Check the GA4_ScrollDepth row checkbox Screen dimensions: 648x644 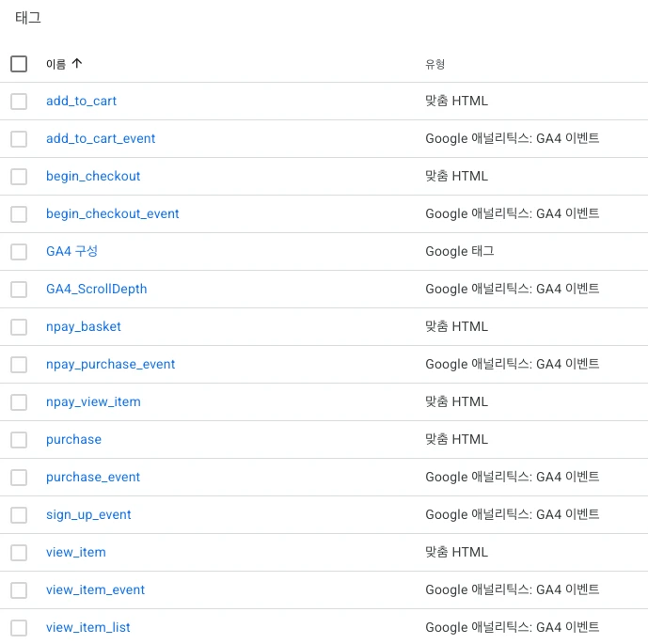pyautogui.click(x=19, y=290)
